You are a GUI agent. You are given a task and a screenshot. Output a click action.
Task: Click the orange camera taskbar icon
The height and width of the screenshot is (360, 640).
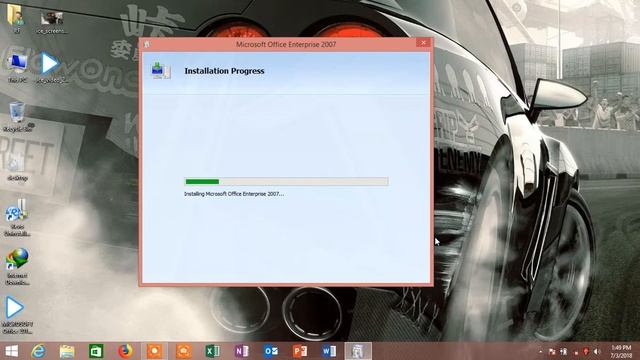pyautogui.click(x=184, y=351)
